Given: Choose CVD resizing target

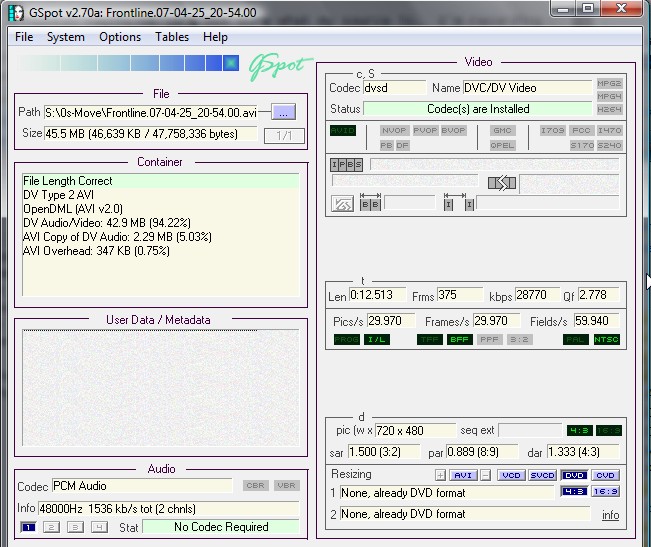Looking at the screenshot, I should click(x=606, y=475).
